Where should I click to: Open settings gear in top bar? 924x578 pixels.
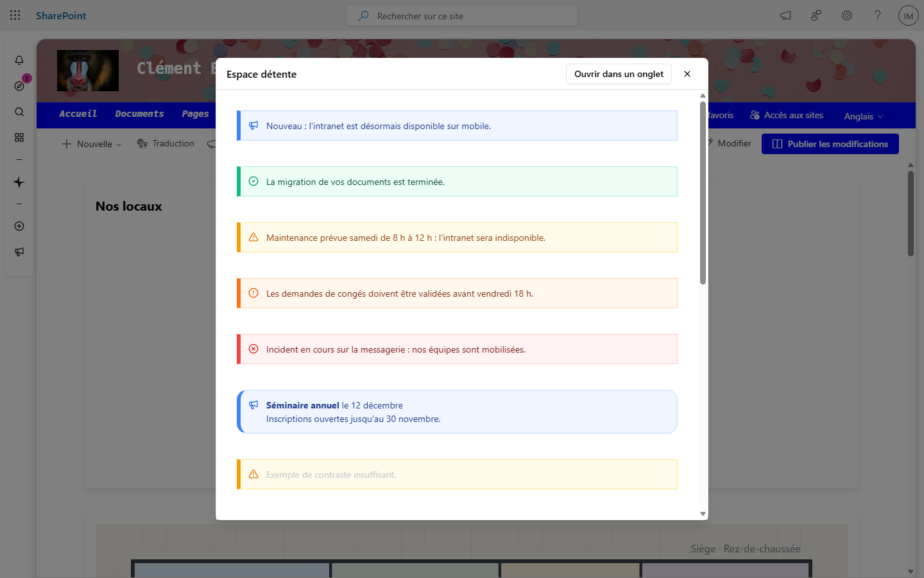[x=847, y=15]
